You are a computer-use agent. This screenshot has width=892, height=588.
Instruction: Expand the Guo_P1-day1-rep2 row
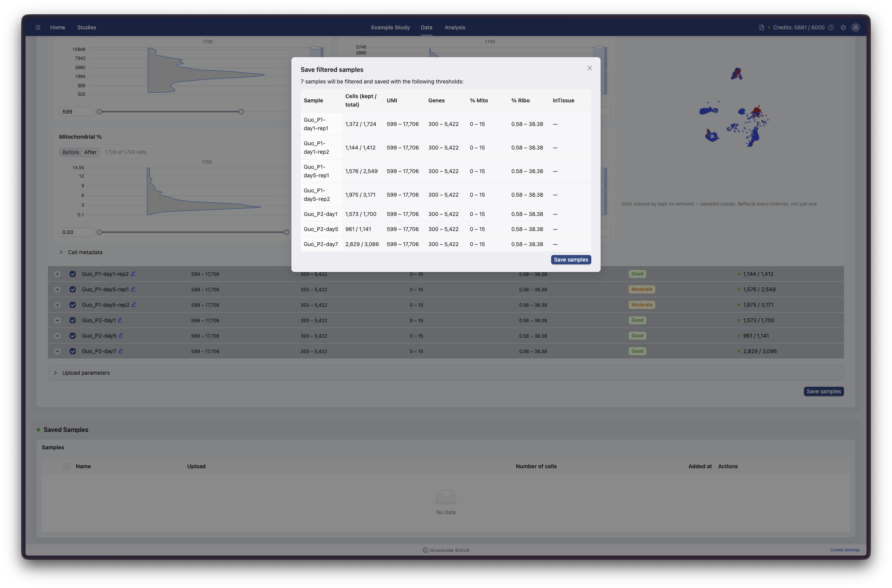pos(57,274)
